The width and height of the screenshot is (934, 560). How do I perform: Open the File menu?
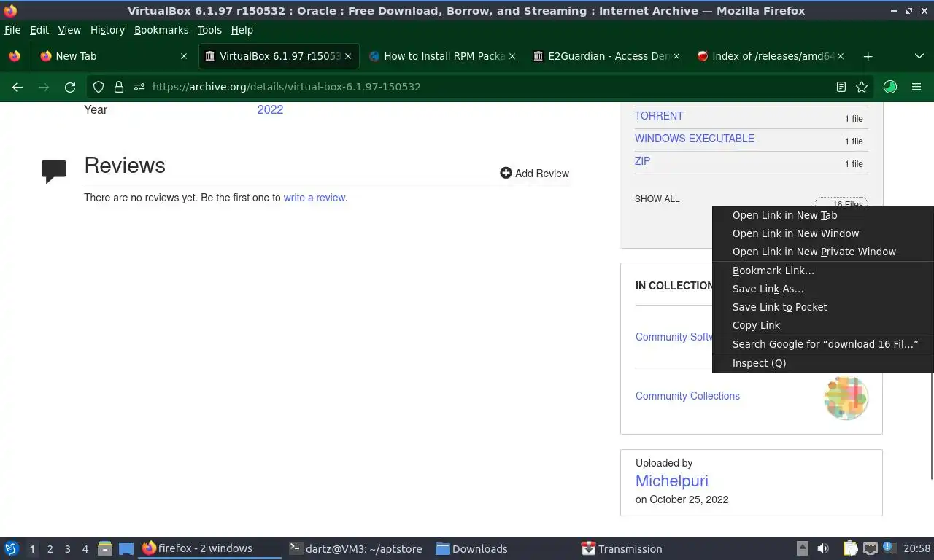[x=12, y=30]
